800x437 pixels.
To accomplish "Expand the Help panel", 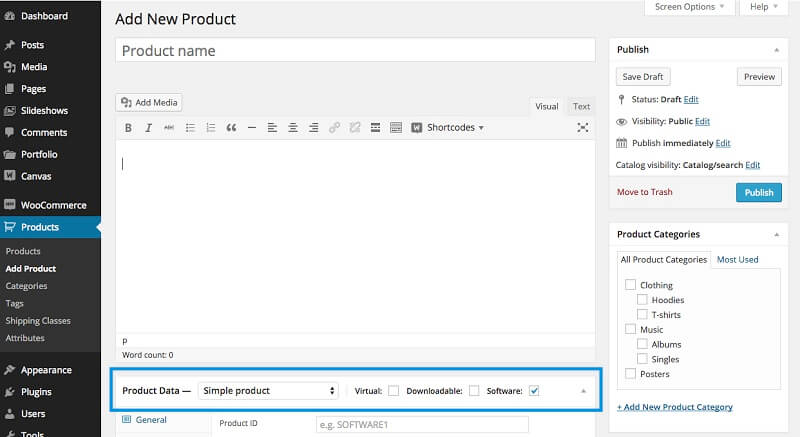I will (764, 7).
